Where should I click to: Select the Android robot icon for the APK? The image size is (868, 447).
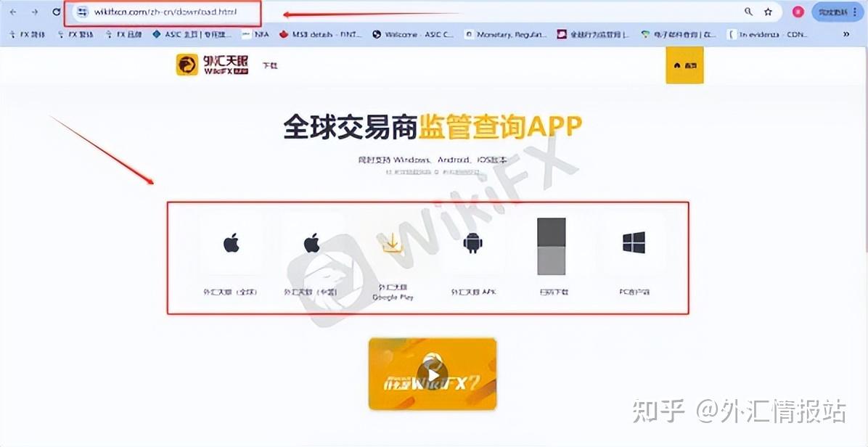click(x=472, y=242)
